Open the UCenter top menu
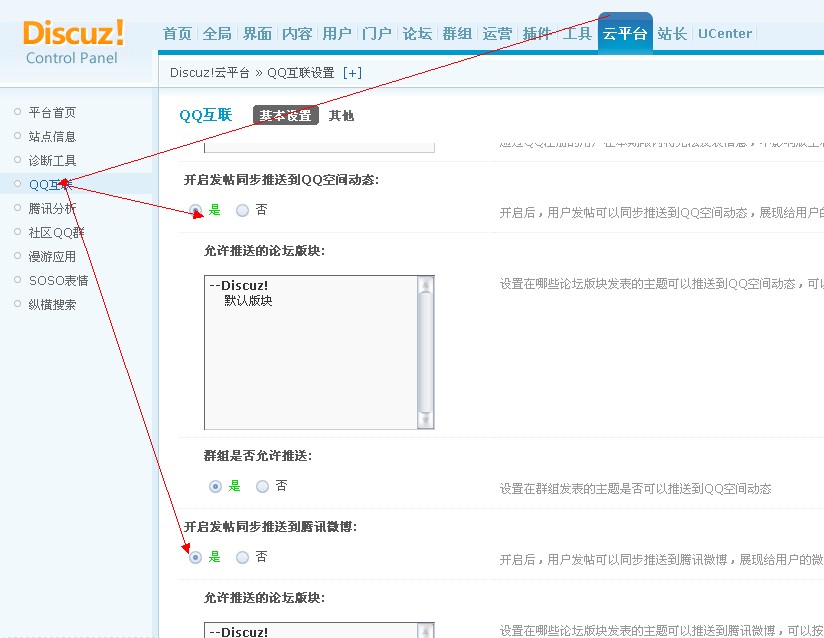The image size is (824, 638). pos(725,34)
